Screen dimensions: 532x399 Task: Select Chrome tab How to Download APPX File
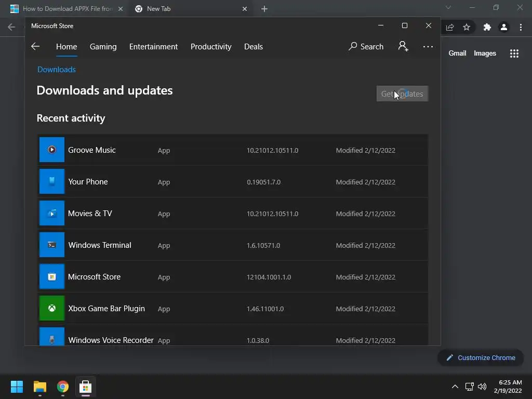click(x=67, y=9)
